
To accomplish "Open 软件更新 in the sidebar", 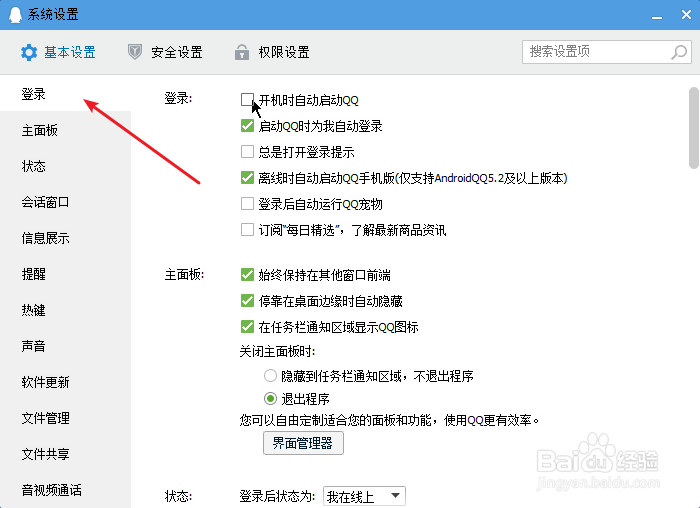I will 65,382.
